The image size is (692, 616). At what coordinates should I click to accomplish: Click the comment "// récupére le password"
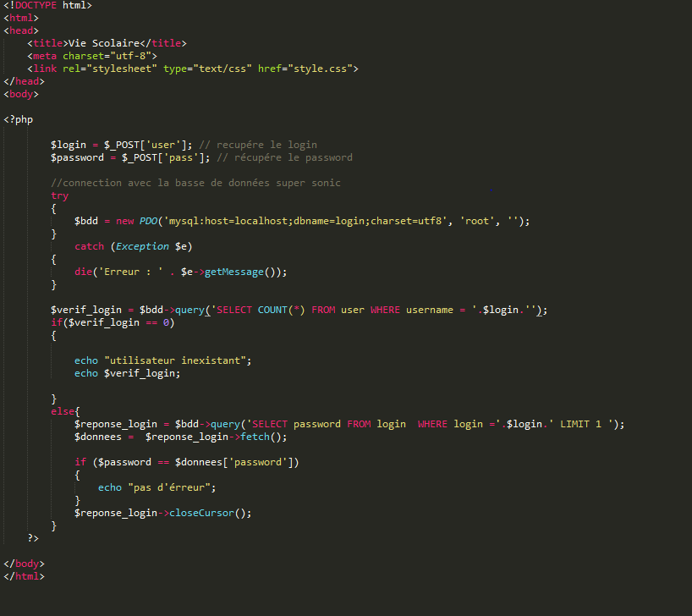[x=284, y=157]
